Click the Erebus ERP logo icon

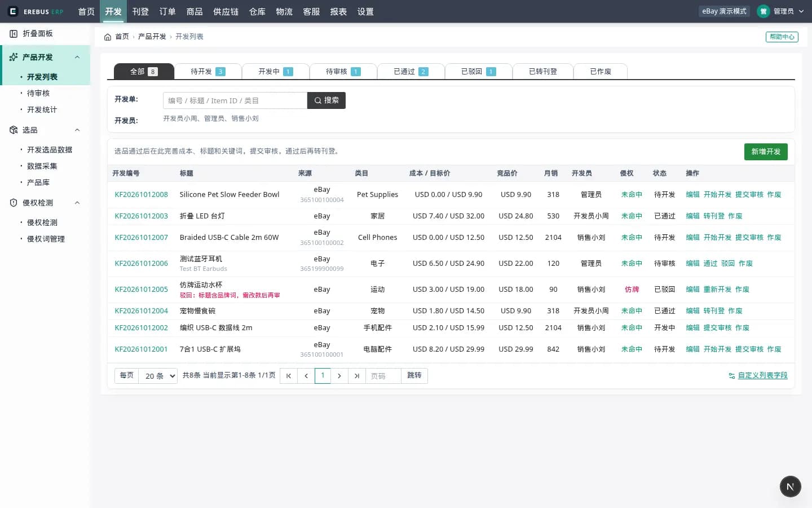pos(13,11)
